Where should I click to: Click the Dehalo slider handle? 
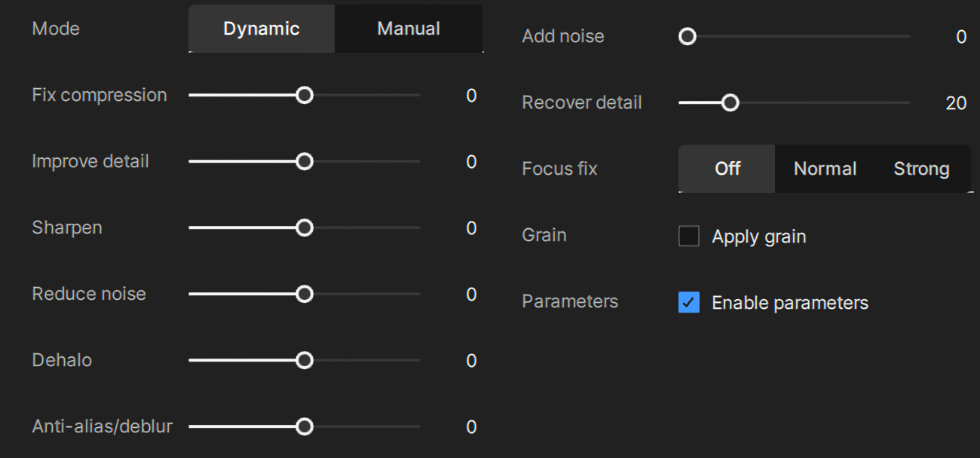[305, 361]
